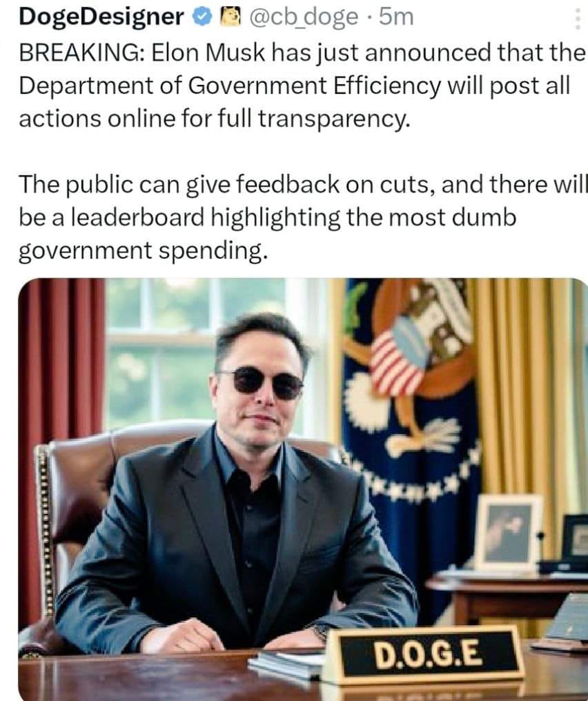
Task: Click the blue verified checkmark badge
Action: pyautogui.click(x=202, y=17)
